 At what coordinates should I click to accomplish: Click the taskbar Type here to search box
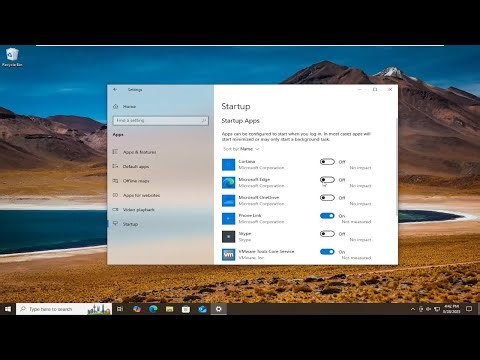(64, 309)
